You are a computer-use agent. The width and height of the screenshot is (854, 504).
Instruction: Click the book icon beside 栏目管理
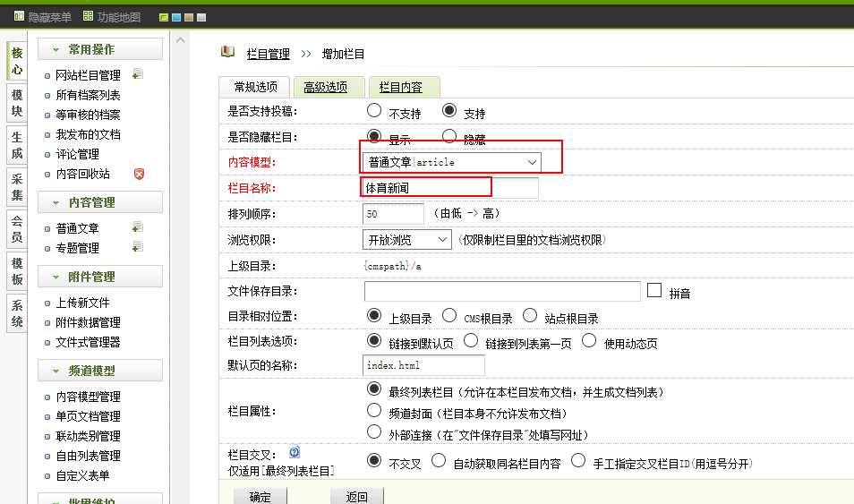pos(228,52)
